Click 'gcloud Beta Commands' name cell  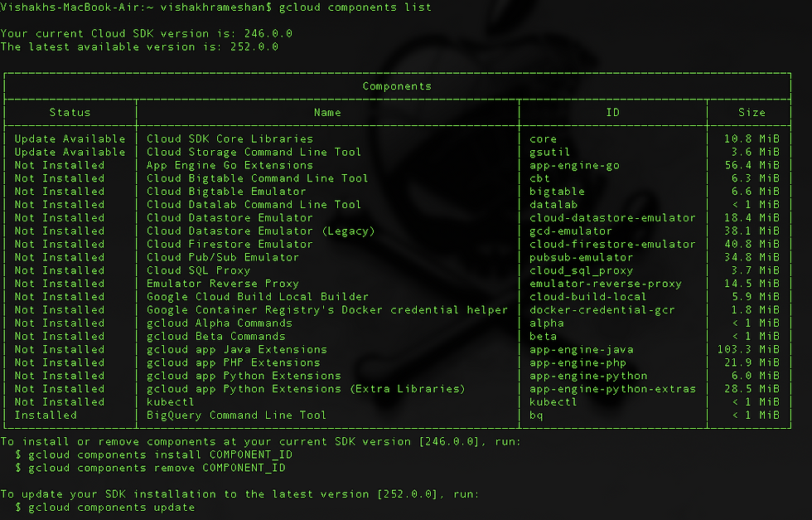click(x=216, y=337)
